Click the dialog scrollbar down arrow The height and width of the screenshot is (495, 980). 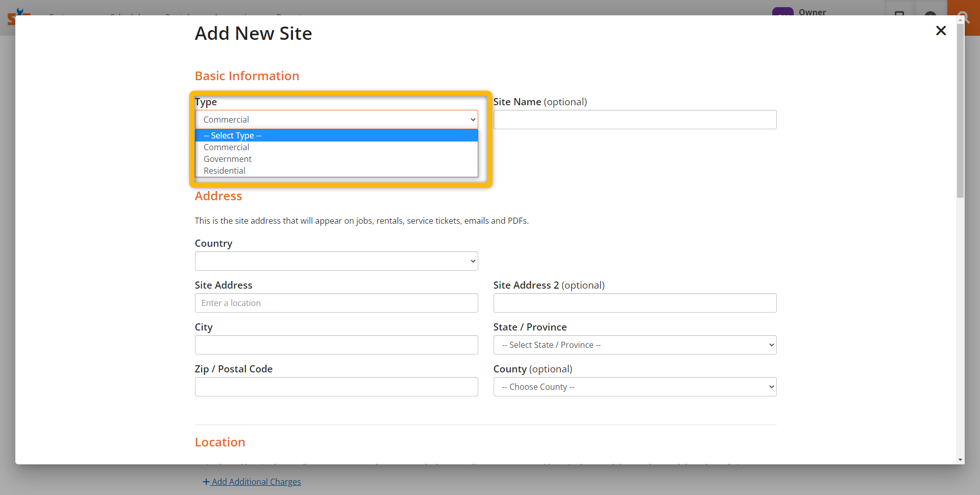click(961, 460)
